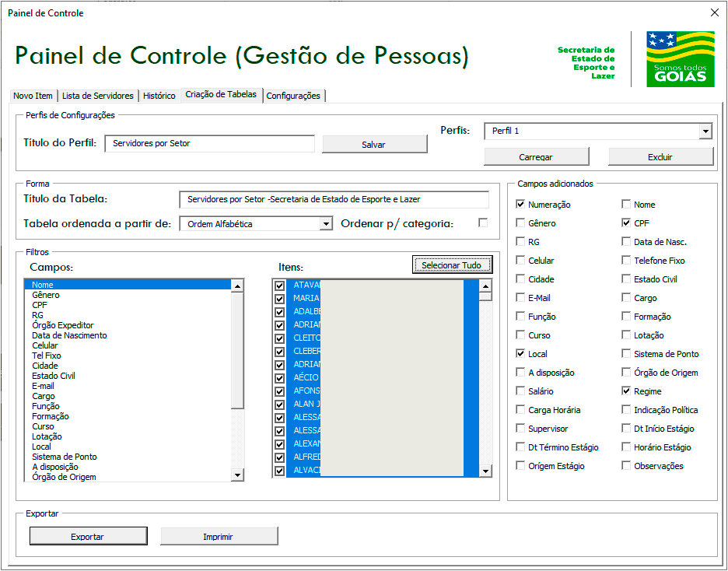Open the Perfis dropdown arrow
Image resolution: width=728 pixels, height=571 pixels.
click(705, 131)
